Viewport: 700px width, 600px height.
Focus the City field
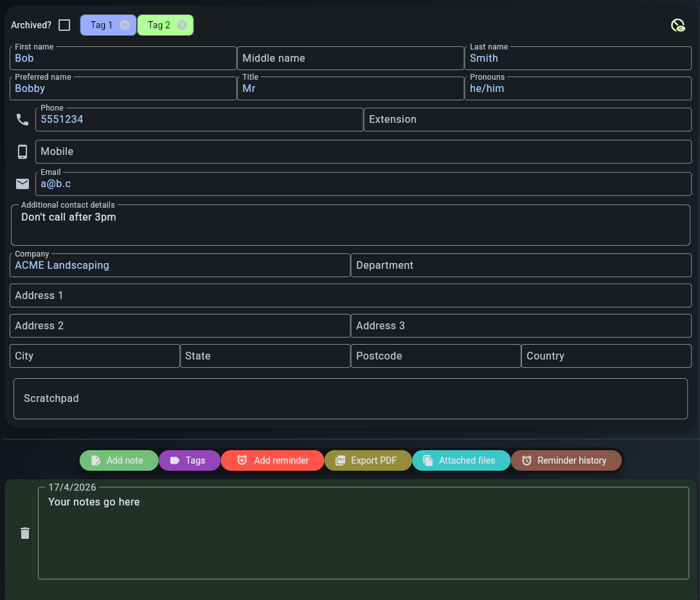point(94,356)
